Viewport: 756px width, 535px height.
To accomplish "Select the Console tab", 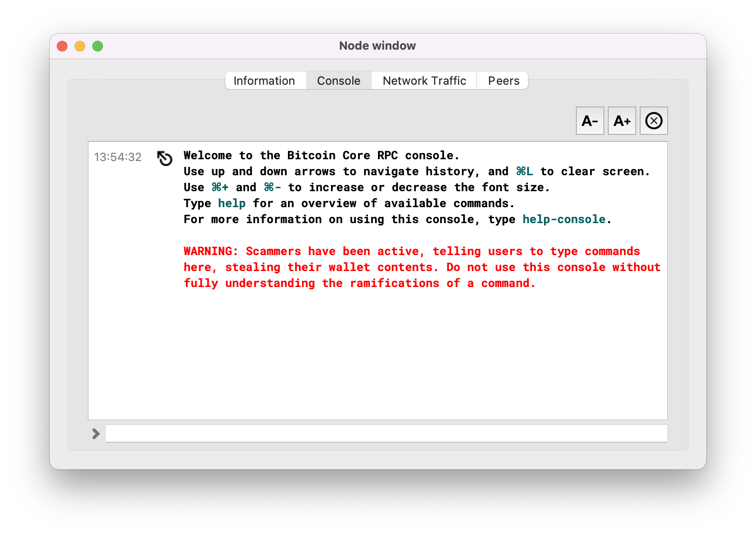I will click(339, 81).
